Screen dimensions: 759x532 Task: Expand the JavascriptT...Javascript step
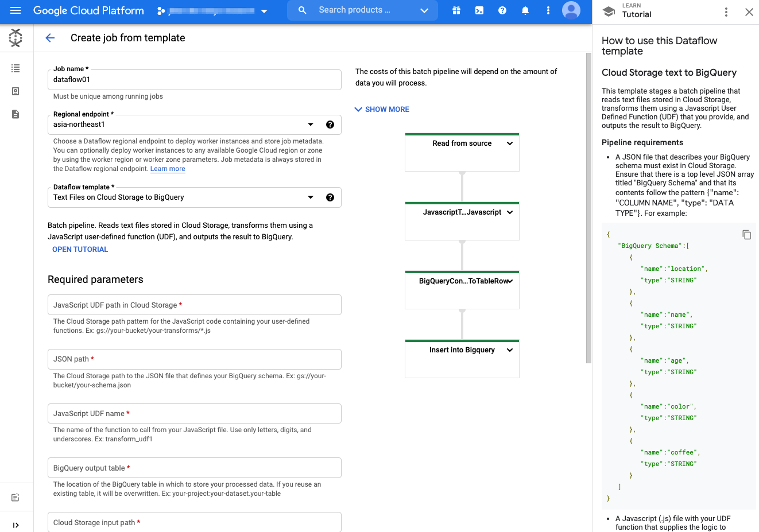pyautogui.click(x=510, y=212)
